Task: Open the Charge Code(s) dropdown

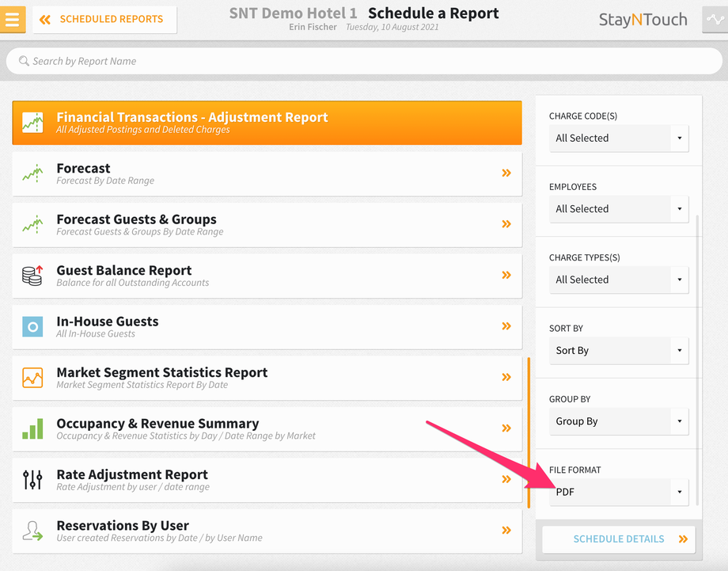Action: 619,138
